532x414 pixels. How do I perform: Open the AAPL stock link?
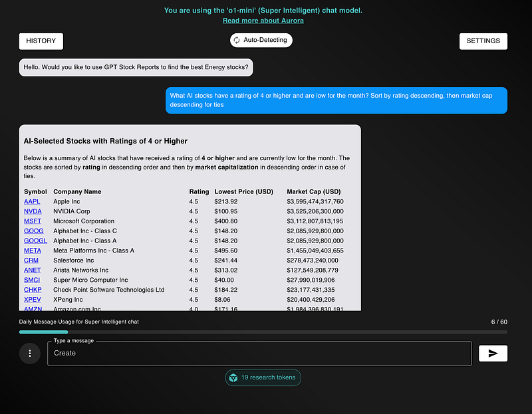click(32, 201)
